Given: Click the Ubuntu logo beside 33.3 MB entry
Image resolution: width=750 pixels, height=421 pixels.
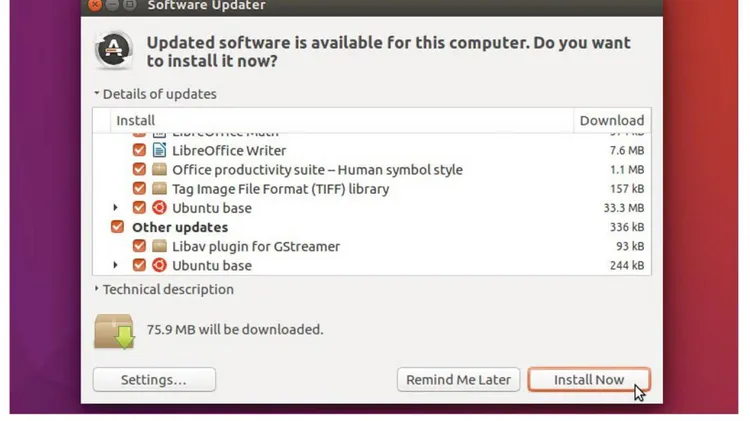Looking at the screenshot, I should (159, 208).
